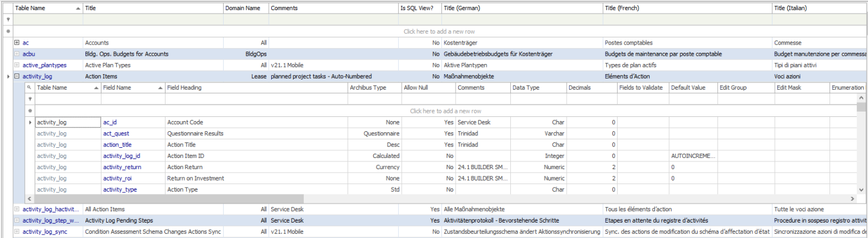This screenshot has width=868, height=238.
Task: Click the nested grid filter row icon
Action: pyautogui.click(x=29, y=99)
